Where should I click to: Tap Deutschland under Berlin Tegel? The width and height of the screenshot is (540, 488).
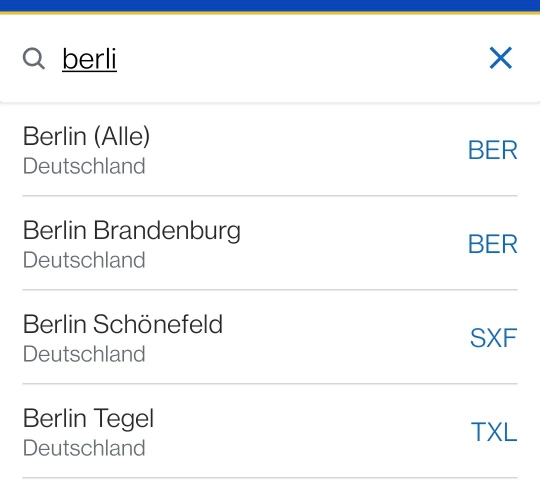click(x=84, y=448)
